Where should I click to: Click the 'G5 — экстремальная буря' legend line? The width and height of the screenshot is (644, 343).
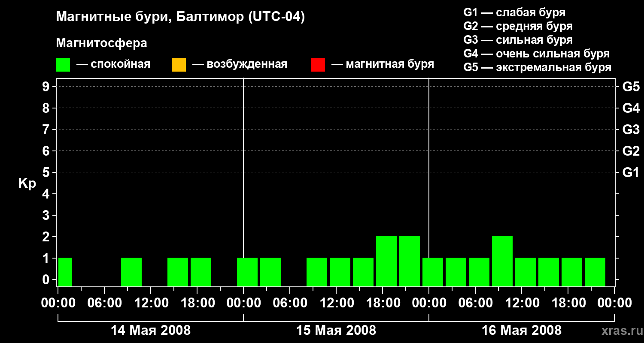(x=537, y=67)
